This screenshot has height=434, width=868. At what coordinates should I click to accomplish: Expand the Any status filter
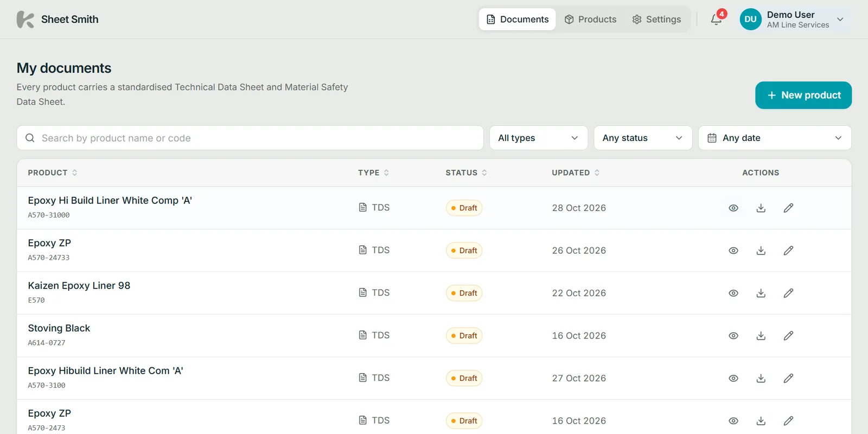643,138
